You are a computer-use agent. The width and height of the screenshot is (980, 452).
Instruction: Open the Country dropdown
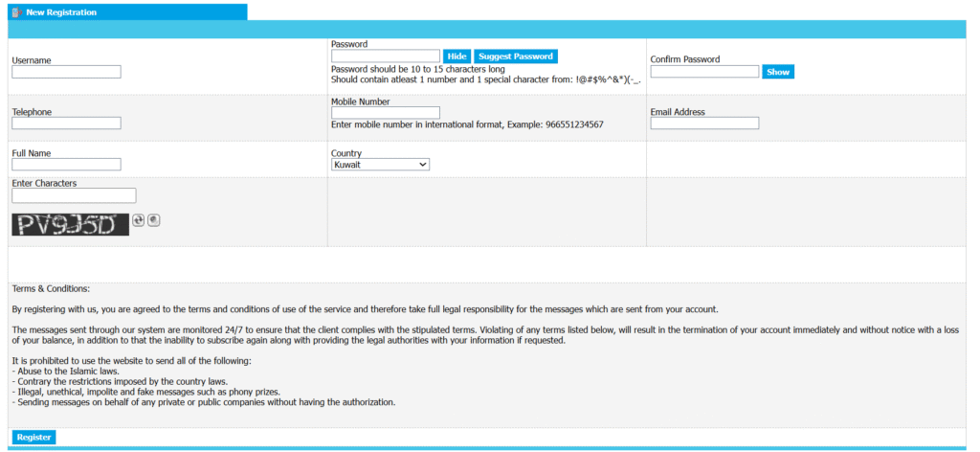coord(380,165)
